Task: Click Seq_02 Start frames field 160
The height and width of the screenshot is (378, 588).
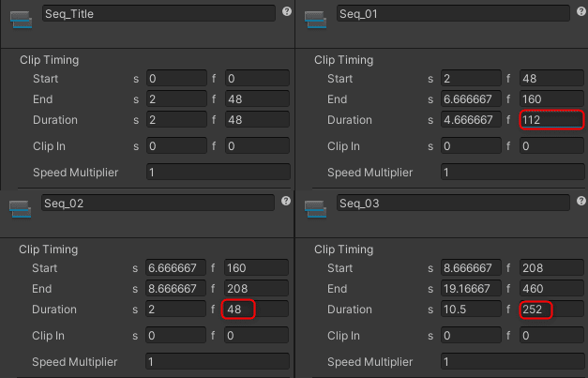Action: click(257, 267)
